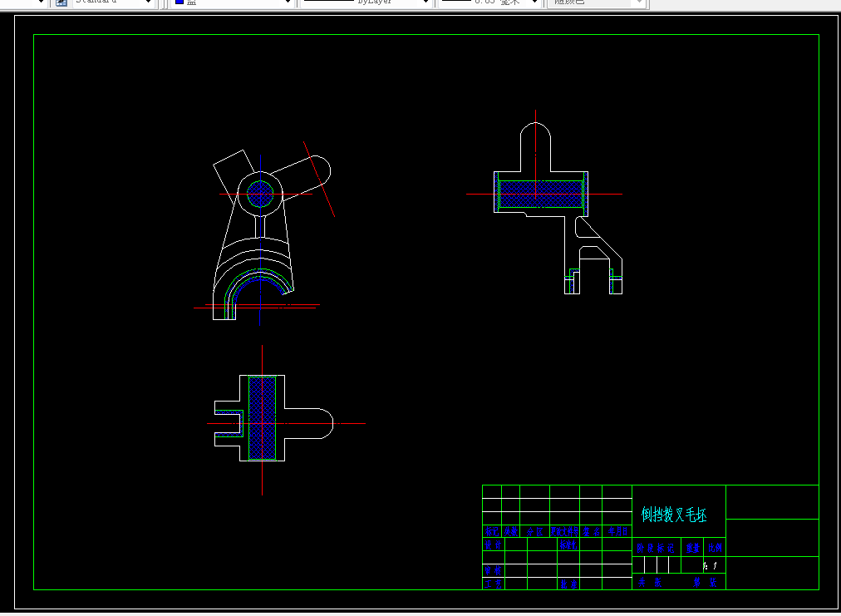Select the 工艺 label in title block

tap(493, 584)
